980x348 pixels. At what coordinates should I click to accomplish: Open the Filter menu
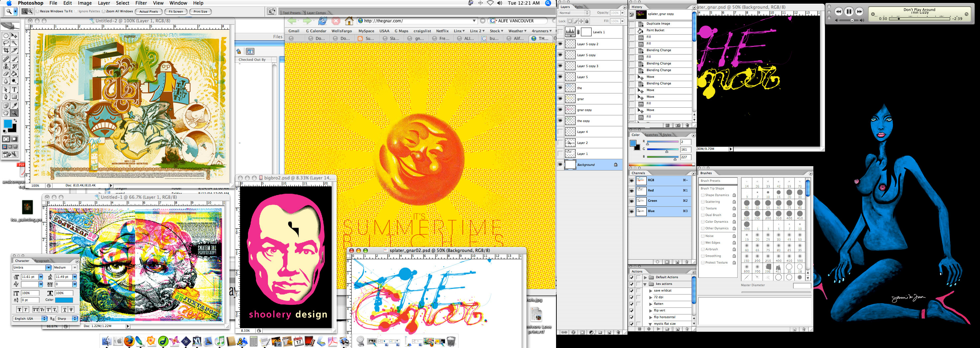pyautogui.click(x=141, y=3)
